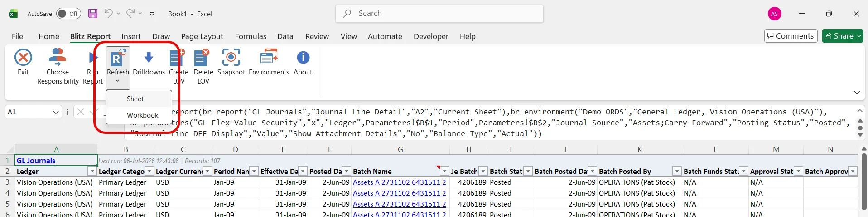The height and width of the screenshot is (217, 868).
Task: Open the Customize Quick Access Toolbar dropdown
Action: coord(152,14)
